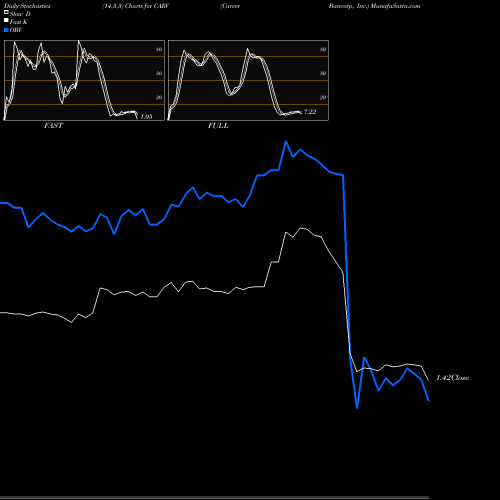Click the Charts for CARV heading
The image size is (500, 500).
pyautogui.click(x=147, y=6)
